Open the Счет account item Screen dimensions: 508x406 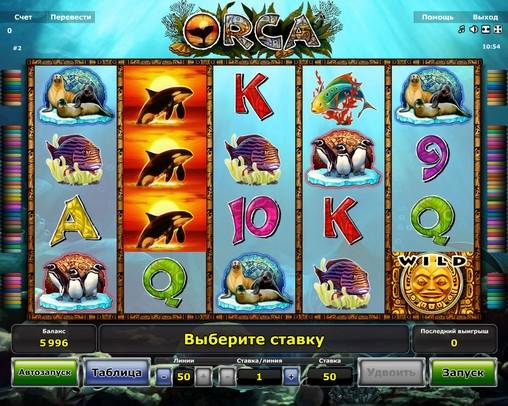point(23,17)
